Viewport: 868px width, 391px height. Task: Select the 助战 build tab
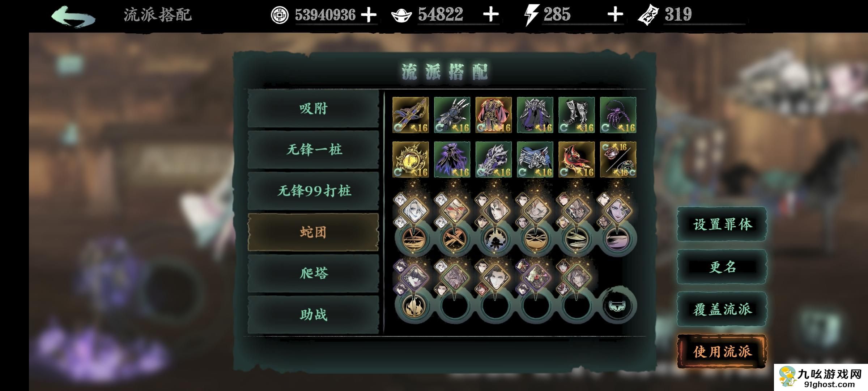313,315
